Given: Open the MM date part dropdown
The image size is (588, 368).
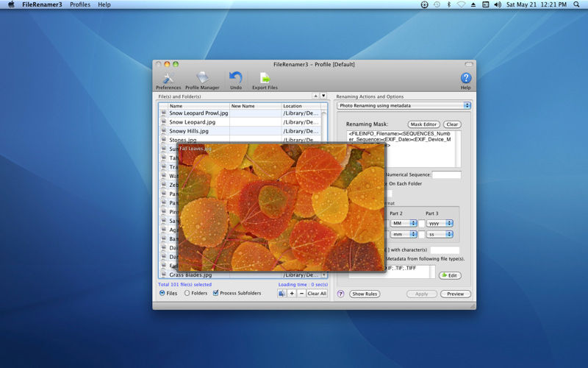Looking at the screenshot, I should click(404, 223).
